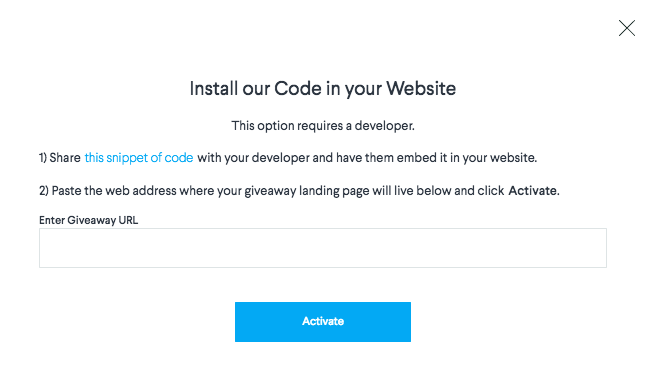Open the 'this snippet of code' link
This screenshot has width=657, height=381.
[x=139, y=158]
